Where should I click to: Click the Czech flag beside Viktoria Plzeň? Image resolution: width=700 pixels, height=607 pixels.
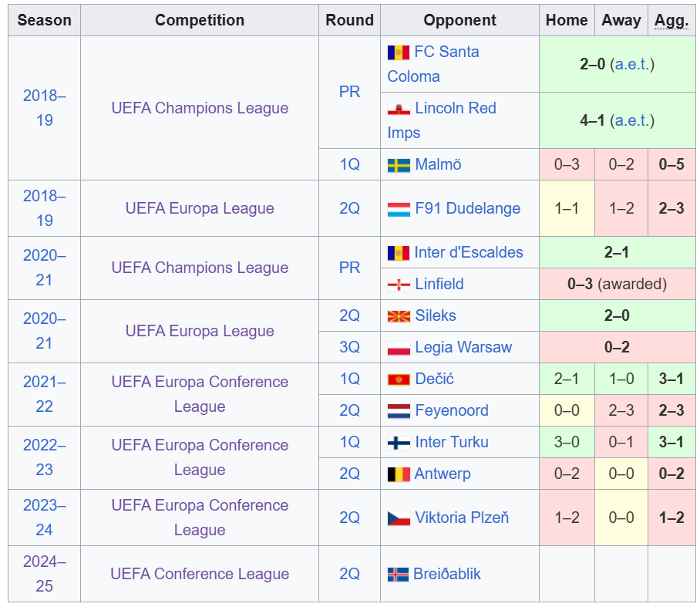pyautogui.click(x=399, y=518)
